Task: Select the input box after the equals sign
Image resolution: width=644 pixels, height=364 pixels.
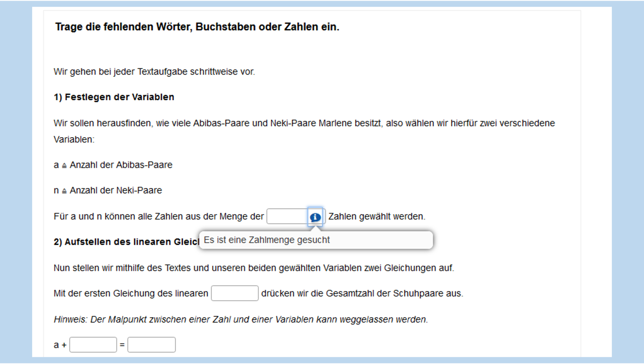Action: point(151,345)
